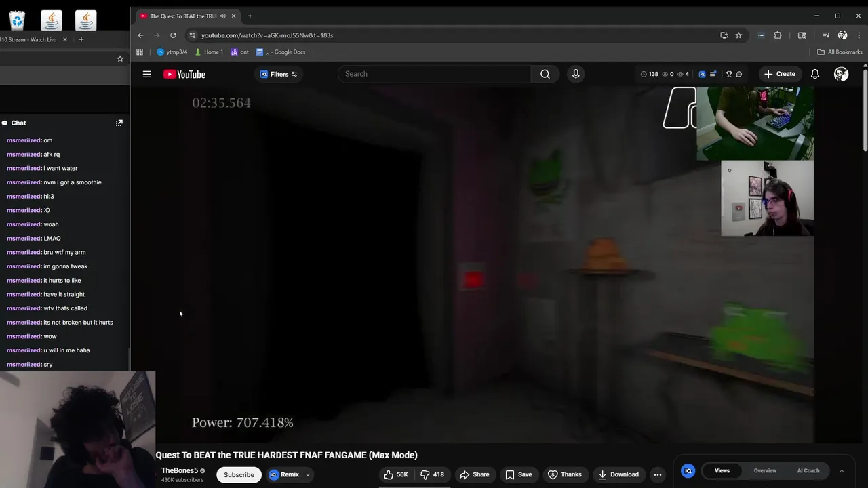Open the Chrome Extensions puzzle icon

coord(778,35)
